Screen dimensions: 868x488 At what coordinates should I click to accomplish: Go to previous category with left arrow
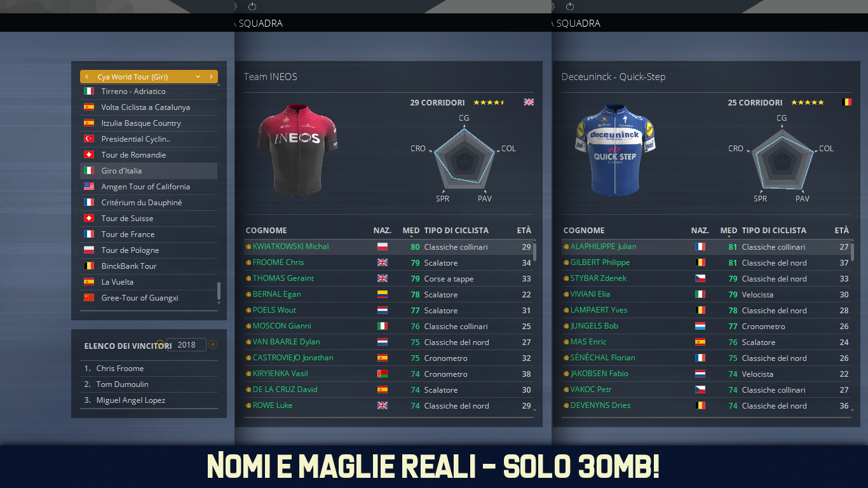86,77
